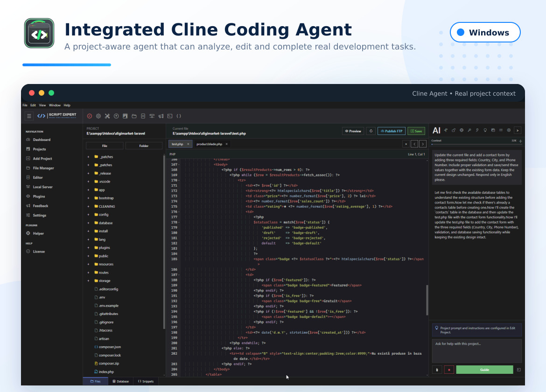Expand the app folder

[89, 190]
